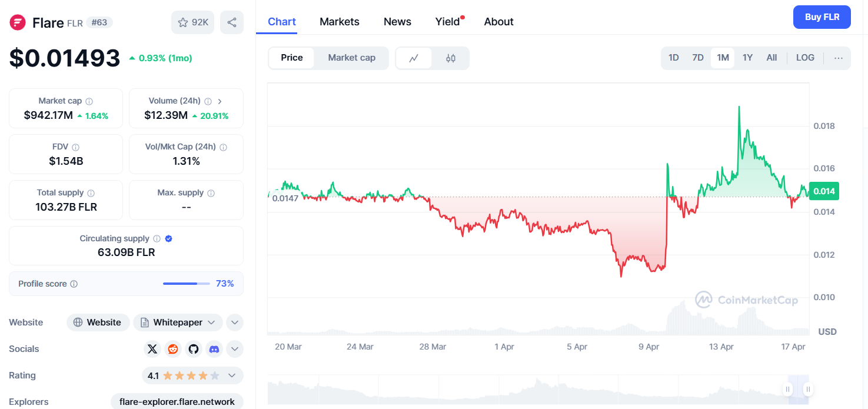This screenshot has height=409, width=868.
Task: Open the Markets tab
Action: pyautogui.click(x=339, y=22)
